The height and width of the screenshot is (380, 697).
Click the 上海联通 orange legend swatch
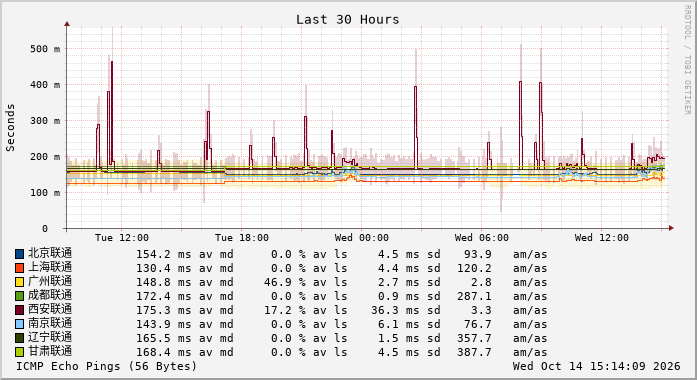click(x=19, y=268)
